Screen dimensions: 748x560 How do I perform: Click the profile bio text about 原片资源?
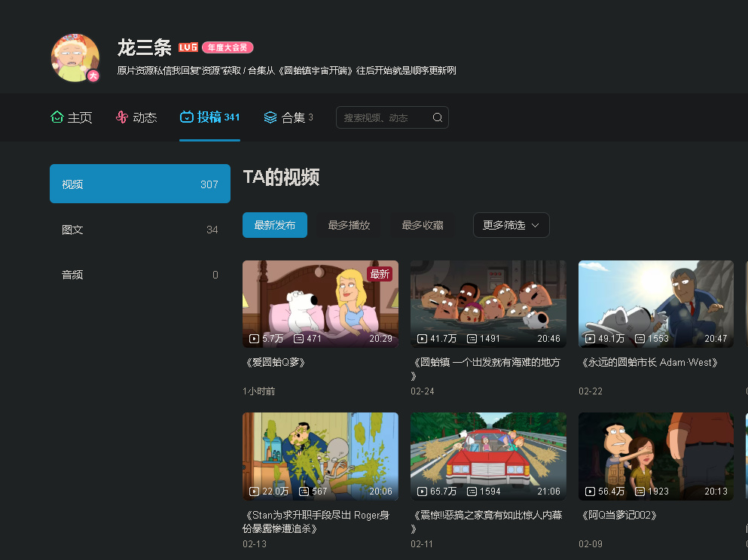click(x=287, y=71)
